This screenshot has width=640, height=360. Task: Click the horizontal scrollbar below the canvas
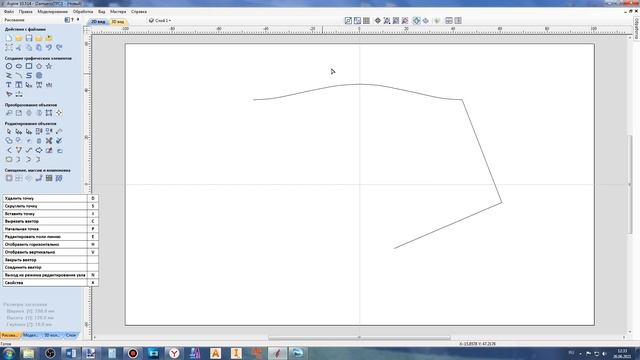click(359, 338)
